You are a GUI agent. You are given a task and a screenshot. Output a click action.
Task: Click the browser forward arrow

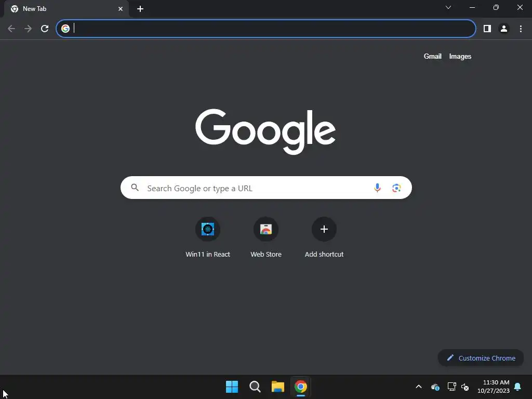pos(28,29)
